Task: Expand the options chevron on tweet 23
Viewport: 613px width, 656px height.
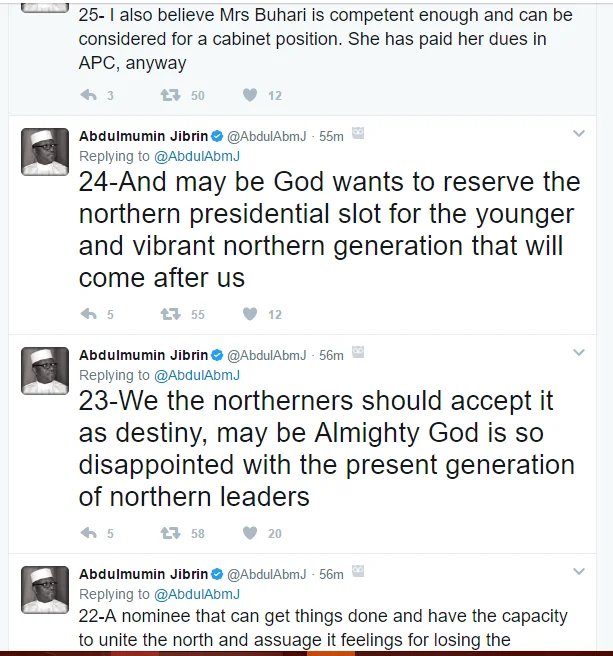Action: (x=578, y=353)
